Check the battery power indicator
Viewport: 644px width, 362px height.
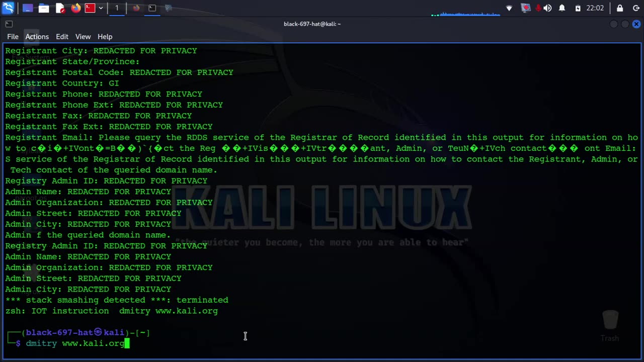pyautogui.click(x=578, y=8)
